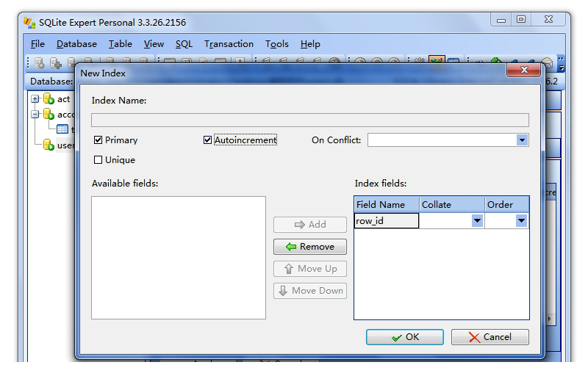Maximize the SQLite Expert window
588x376 pixels.
click(521, 19)
